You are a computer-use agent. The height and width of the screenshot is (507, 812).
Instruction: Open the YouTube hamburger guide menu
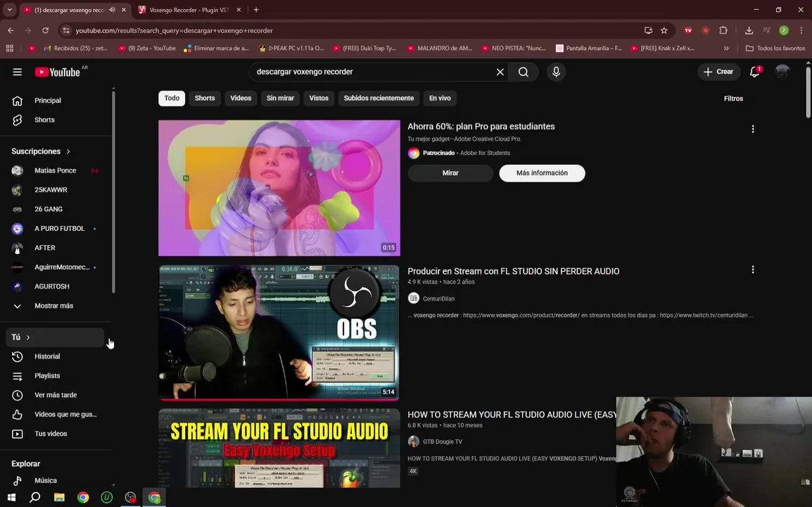click(x=17, y=72)
